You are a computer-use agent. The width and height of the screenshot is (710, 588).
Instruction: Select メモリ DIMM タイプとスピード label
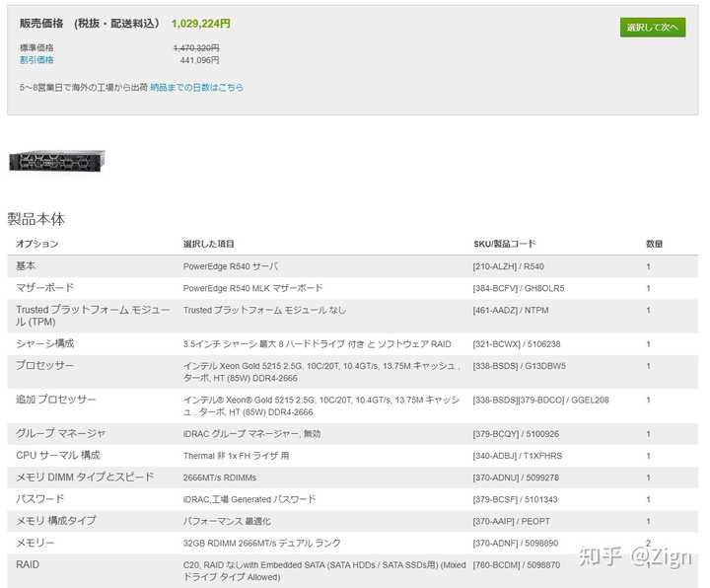pos(85,478)
